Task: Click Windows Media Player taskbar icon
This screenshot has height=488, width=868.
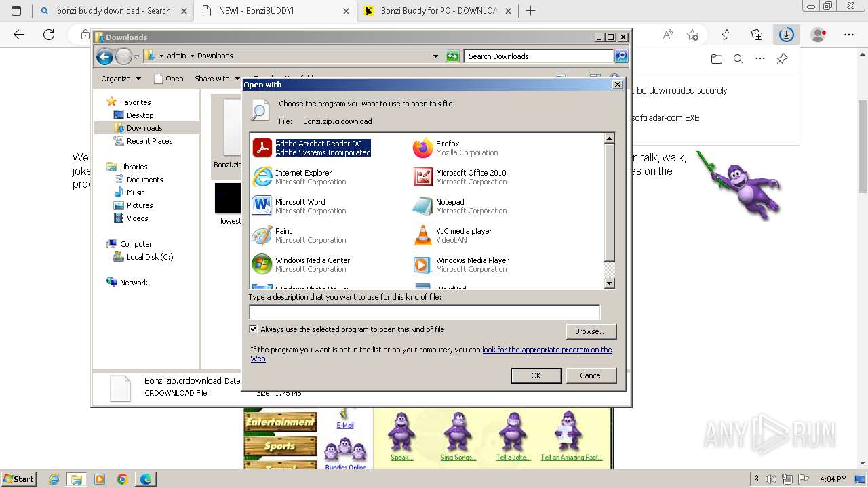Action: pyautogui.click(x=100, y=479)
